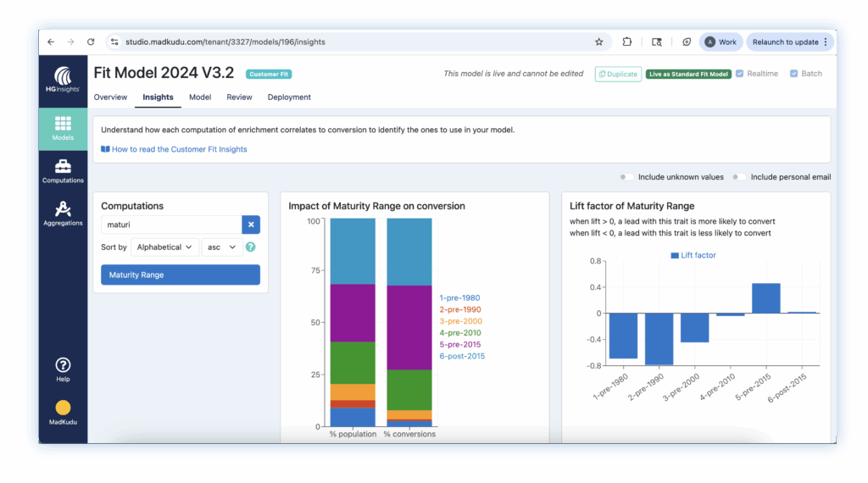Open the Computations sidebar icon
The height and width of the screenshot is (483, 868).
click(63, 170)
